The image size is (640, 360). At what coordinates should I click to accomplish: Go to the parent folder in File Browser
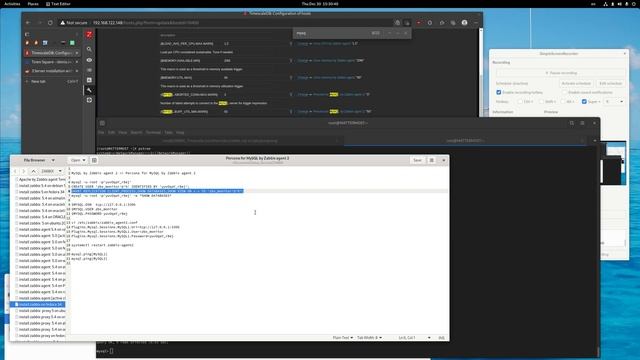click(x=33, y=171)
